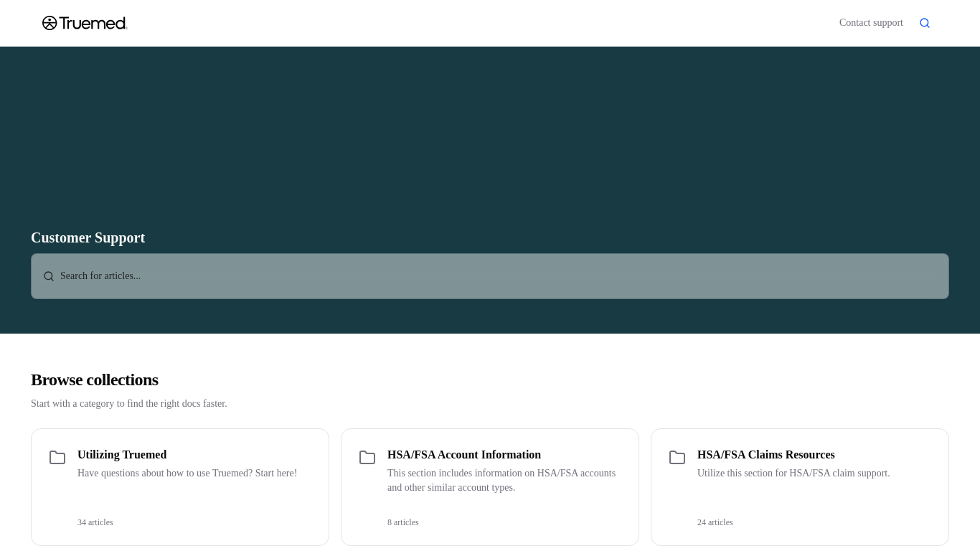Click the HSA/FSA Claims Resources folder icon
This screenshot has height=551, width=980.
[677, 458]
